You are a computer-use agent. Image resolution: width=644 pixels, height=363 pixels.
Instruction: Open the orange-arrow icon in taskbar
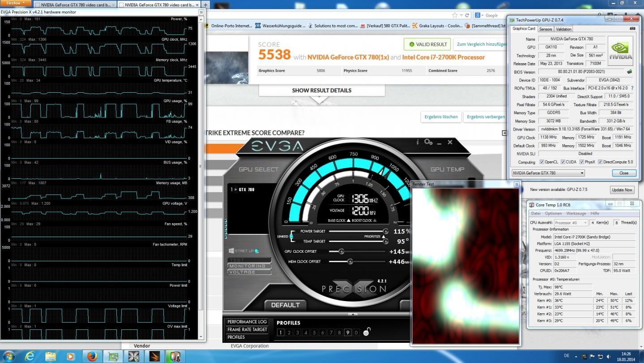[154, 356]
